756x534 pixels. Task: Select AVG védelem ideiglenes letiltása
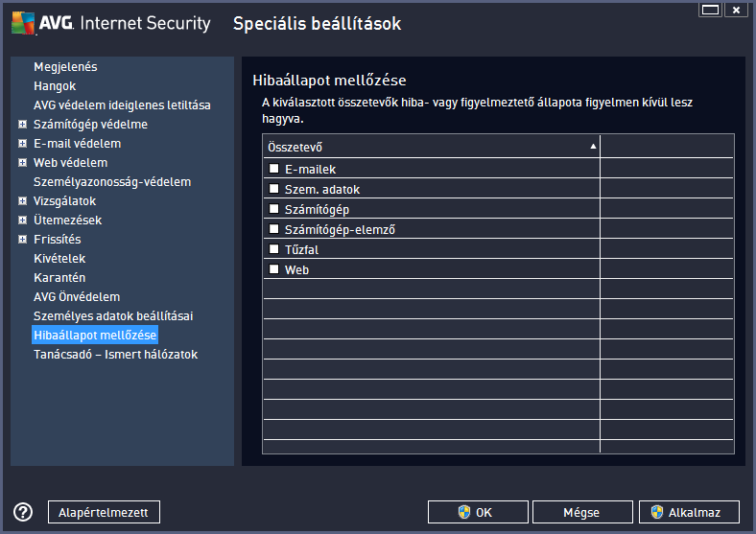click(x=122, y=105)
